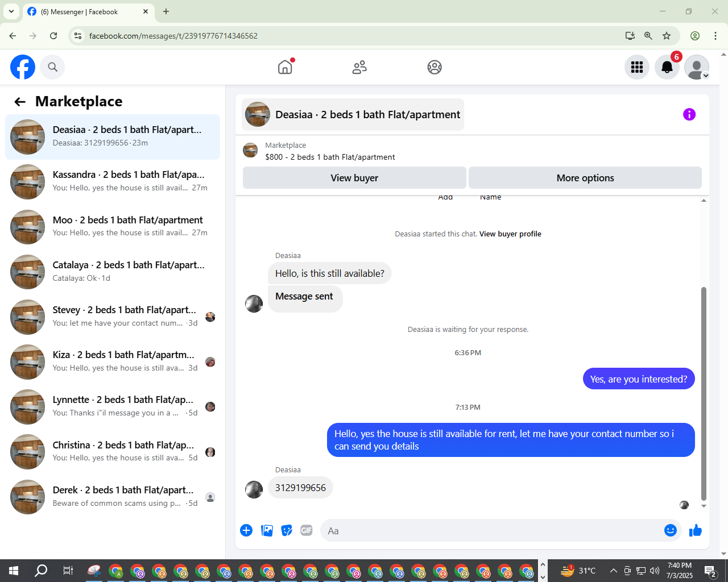Open Chrome zoom magnifier icon in address bar

(648, 36)
